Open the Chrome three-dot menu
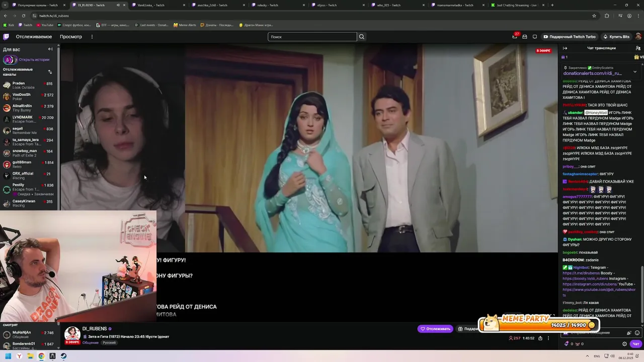The width and height of the screenshot is (644, 362). (639, 16)
